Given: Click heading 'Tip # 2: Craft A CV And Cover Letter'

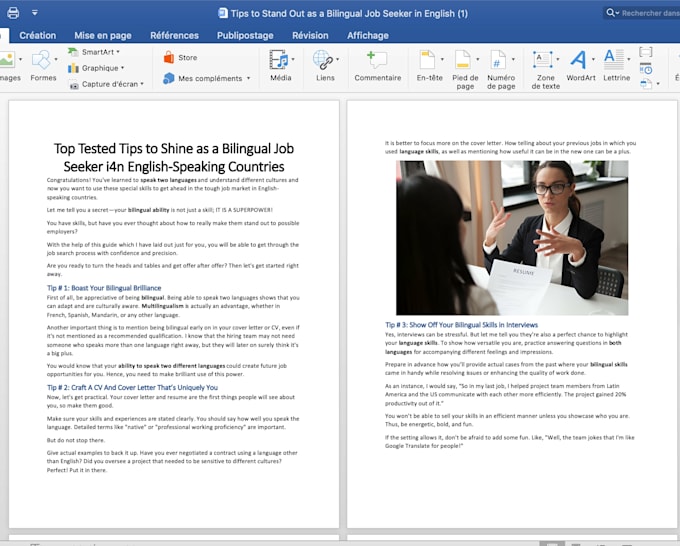Looking at the screenshot, I should click(x=132, y=388).
